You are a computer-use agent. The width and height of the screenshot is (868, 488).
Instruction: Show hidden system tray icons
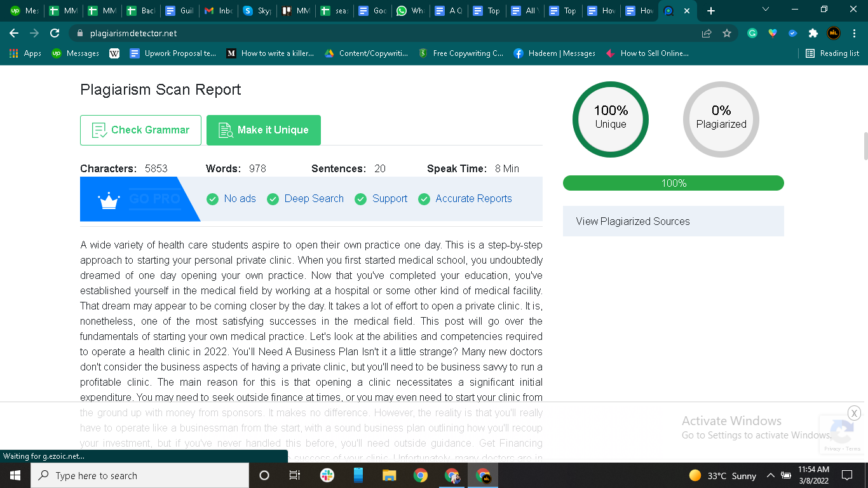pos(770,475)
